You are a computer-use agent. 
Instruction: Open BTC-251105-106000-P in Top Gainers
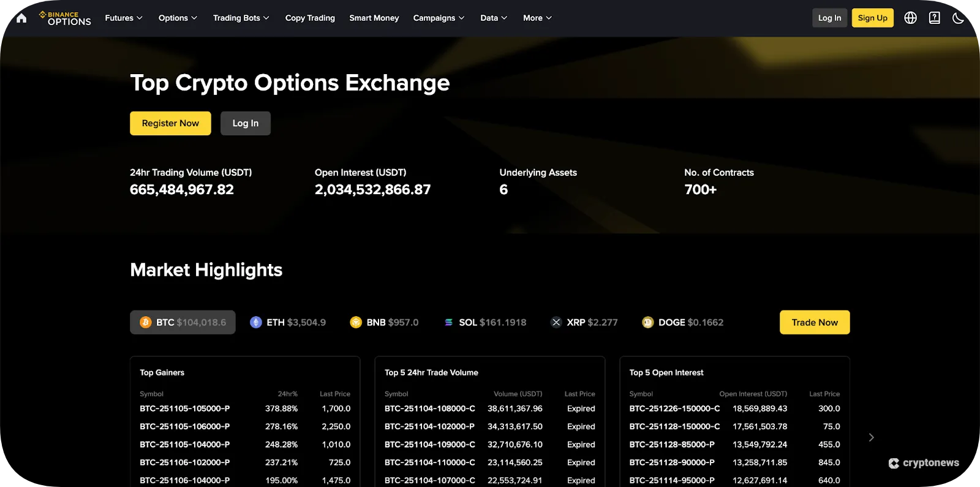click(245, 426)
